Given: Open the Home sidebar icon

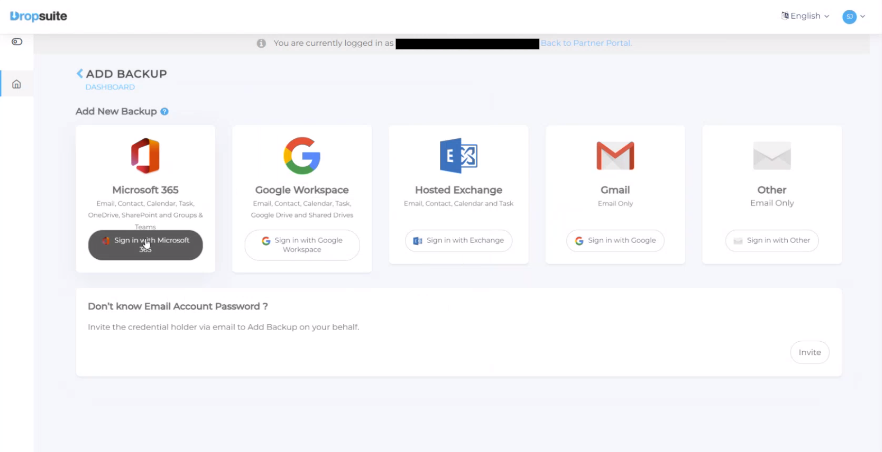Looking at the screenshot, I should (17, 84).
